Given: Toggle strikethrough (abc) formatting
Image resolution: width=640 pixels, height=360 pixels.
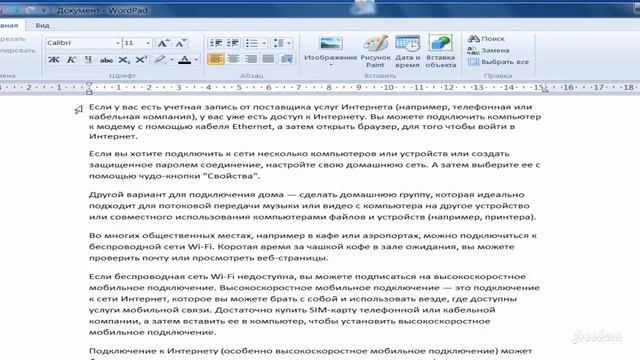Looking at the screenshot, I should pyautogui.click(x=106, y=60).
